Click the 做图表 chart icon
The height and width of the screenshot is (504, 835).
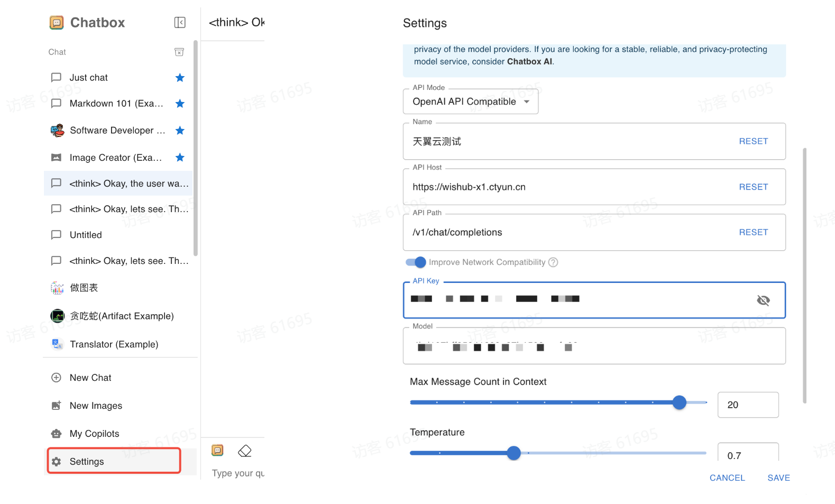click(57, 288)
